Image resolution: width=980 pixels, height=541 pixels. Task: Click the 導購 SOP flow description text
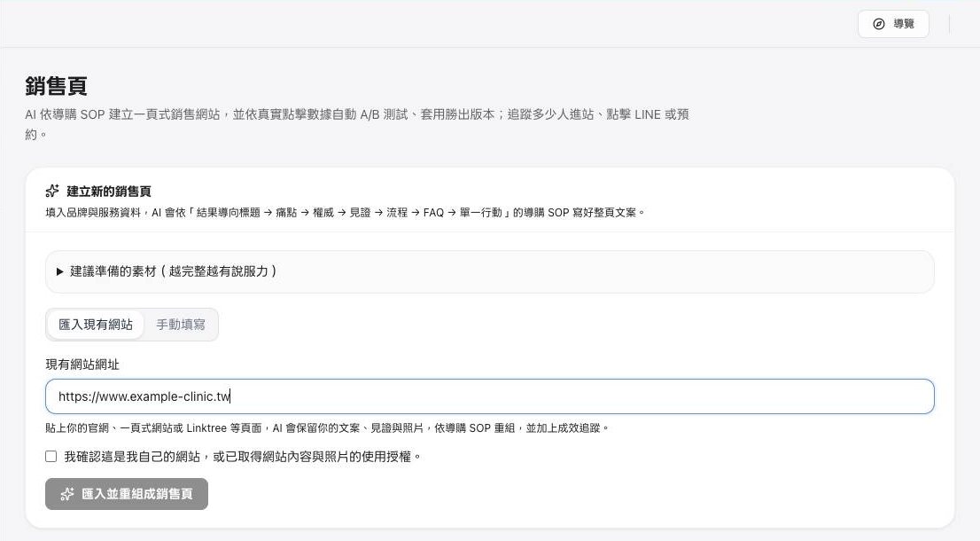pyautogui.click(x=345, y=213)
